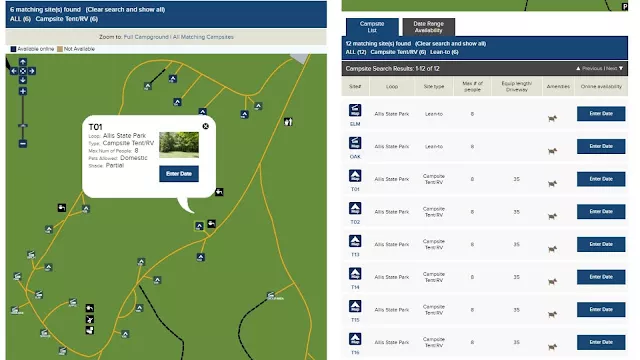Click Enter Date in T01 popup
Image resolution: width=640 pixels, height=360 pixels.
(179, 173)
